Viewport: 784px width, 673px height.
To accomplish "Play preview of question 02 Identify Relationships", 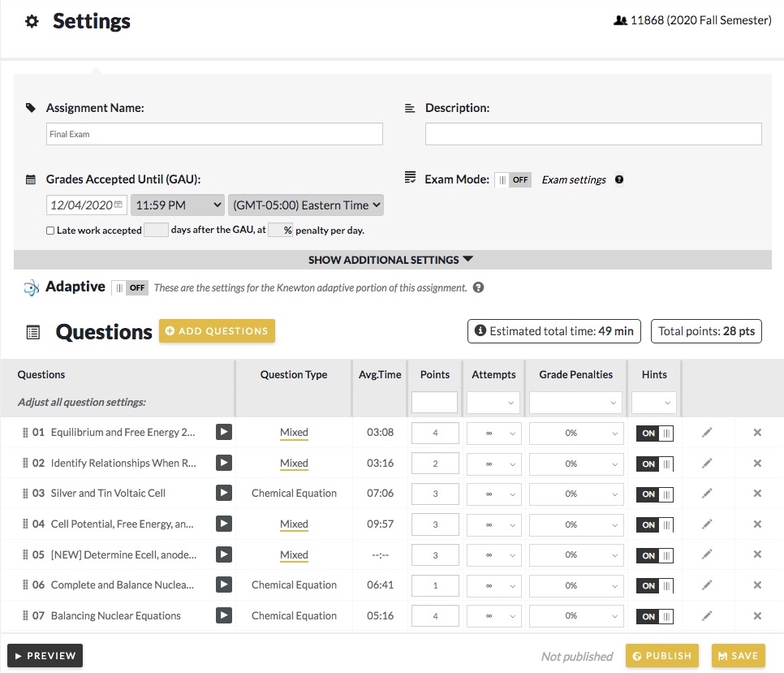I will (x=223, y=463).
